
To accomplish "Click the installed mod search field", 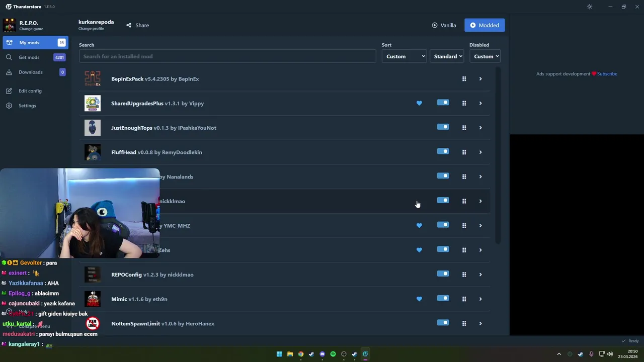I will [x=227, y=56].
